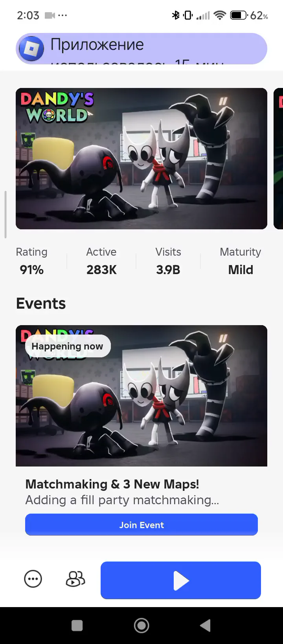This screenshot has width=283, height=644.
Task: Tap the Android recent apps square button
Action: pos(77,626)
